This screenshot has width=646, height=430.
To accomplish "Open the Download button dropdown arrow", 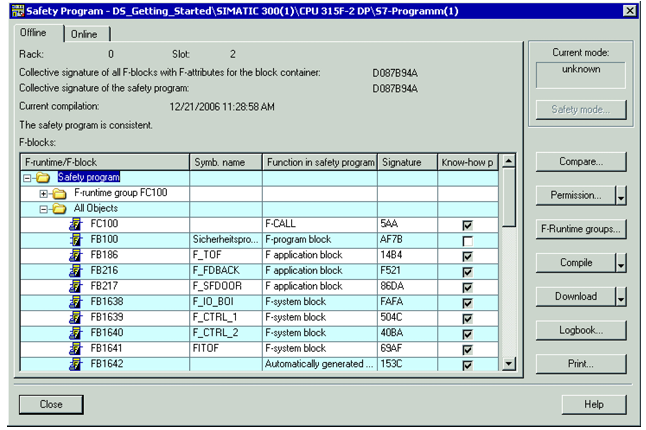I will (x=621, y=297).
